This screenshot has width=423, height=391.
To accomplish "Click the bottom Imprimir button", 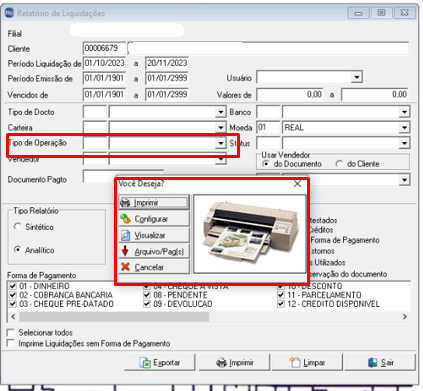I will (234, 362).
